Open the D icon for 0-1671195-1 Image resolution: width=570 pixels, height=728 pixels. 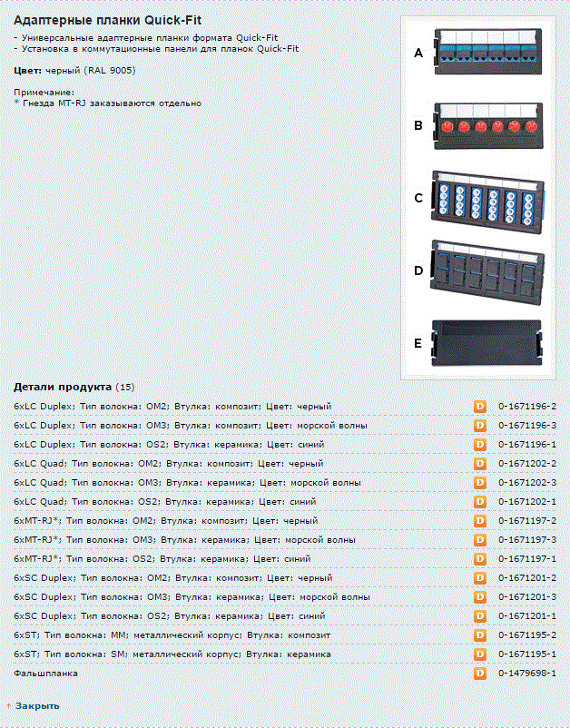click(x=480, y=654)
